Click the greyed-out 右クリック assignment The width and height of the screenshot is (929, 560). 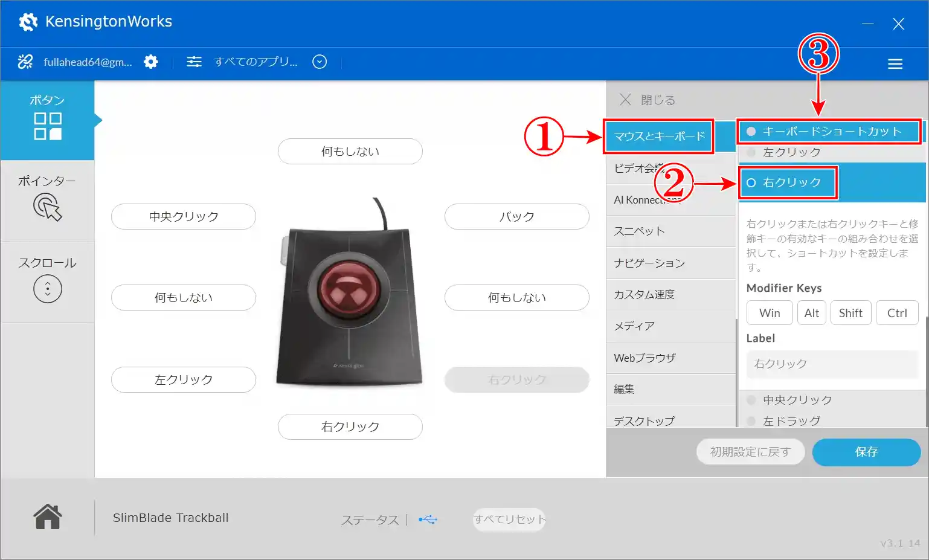(x=517, y=379)
